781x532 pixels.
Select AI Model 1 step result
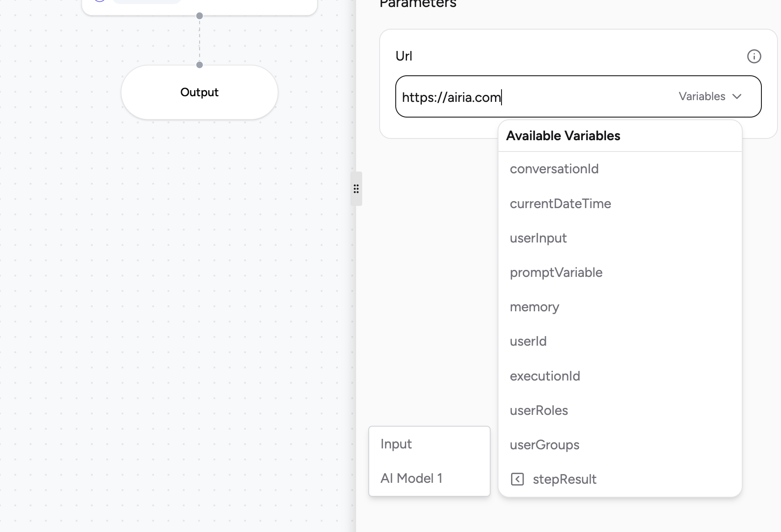411,478
